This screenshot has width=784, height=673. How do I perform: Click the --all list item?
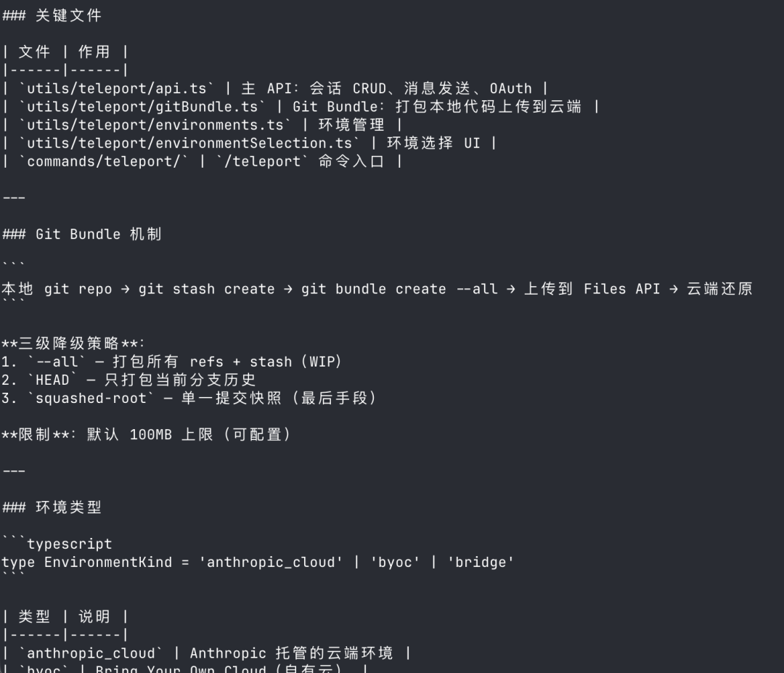pos(52,362)
